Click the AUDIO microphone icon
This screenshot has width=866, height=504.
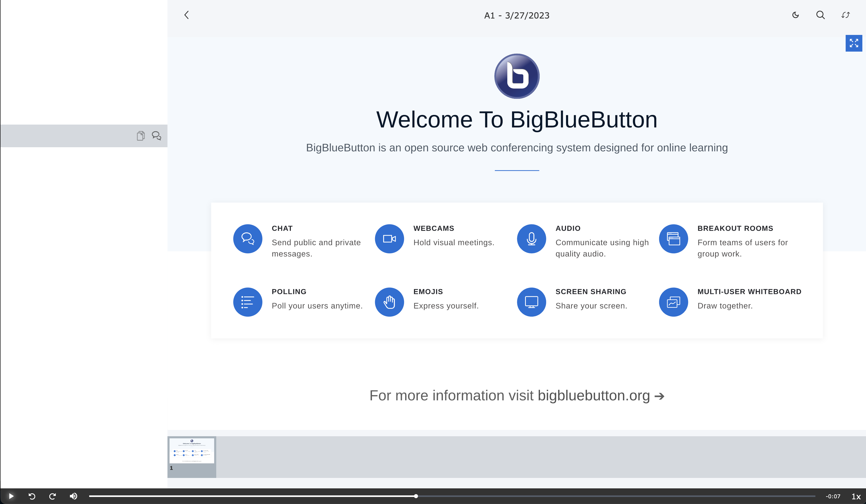pos(531,239)
